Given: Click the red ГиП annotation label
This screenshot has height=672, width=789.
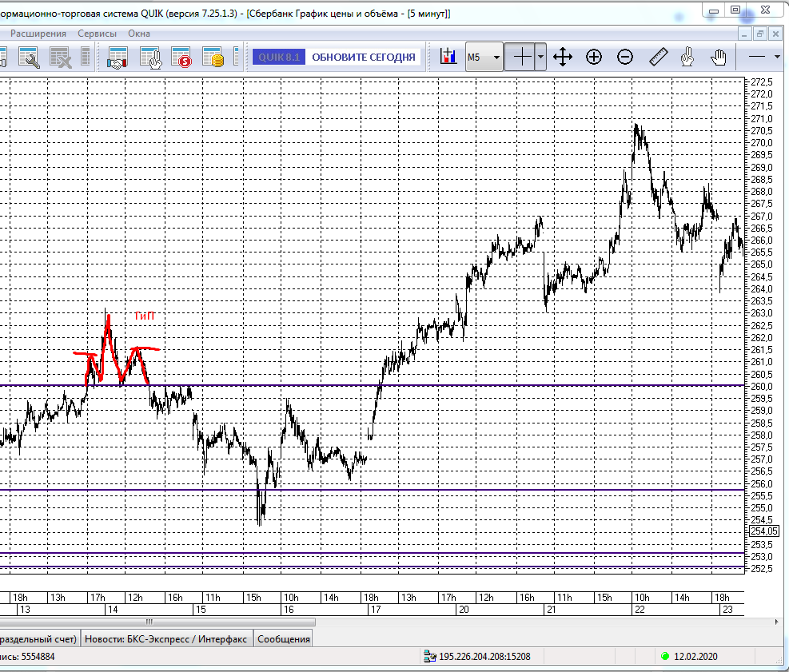Looking at the screenshot, I should click(x=145, y=316).
